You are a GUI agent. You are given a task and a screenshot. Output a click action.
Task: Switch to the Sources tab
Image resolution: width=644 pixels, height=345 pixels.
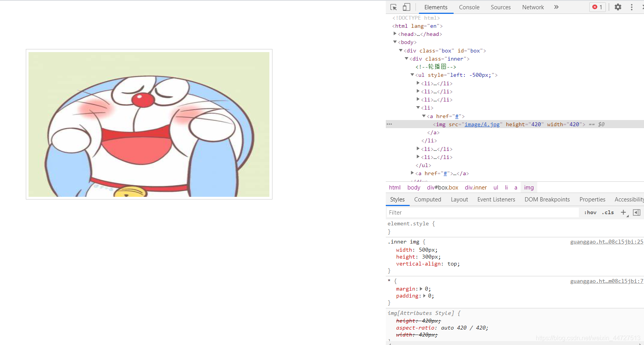coord(501,7)
